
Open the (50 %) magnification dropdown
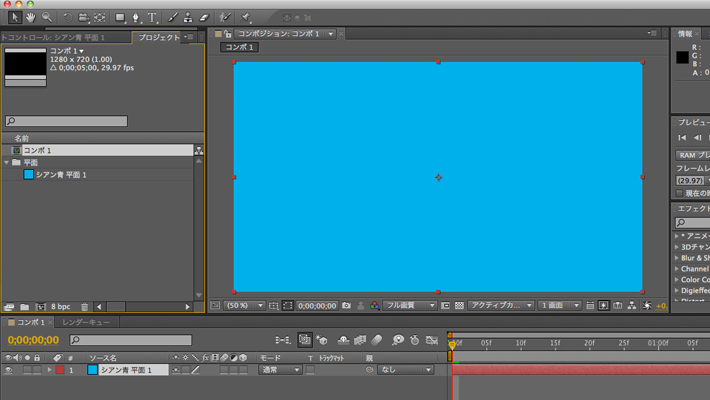[245, 304]
